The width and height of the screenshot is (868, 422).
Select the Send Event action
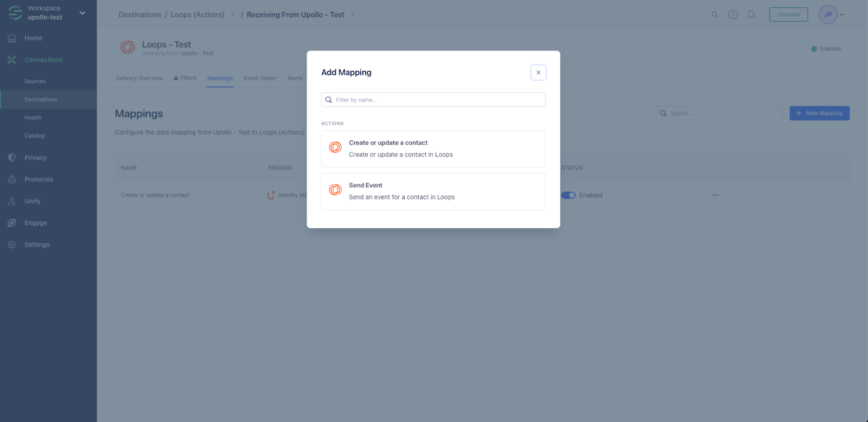coord(433,191)
